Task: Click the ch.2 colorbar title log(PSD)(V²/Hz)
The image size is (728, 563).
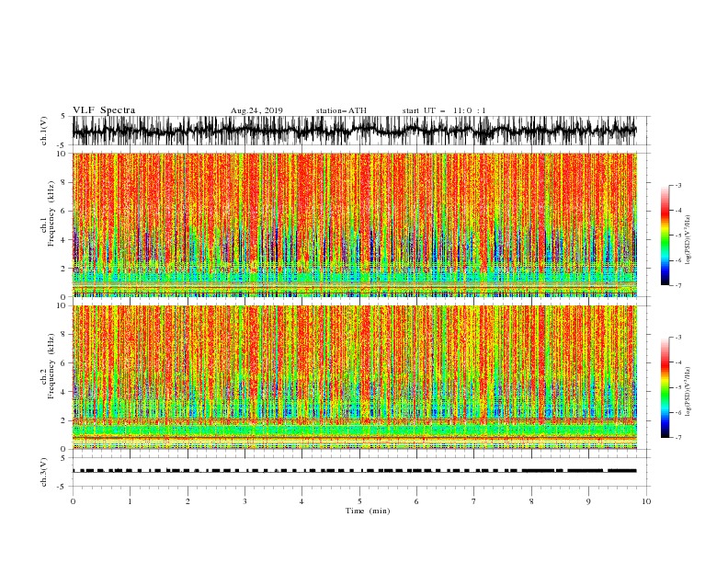Action: 688,391
